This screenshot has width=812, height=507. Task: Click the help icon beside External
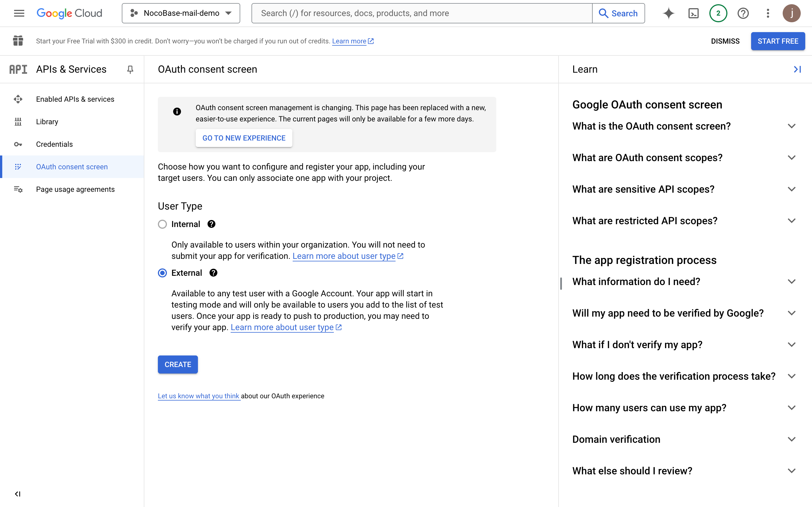(x=213, y=273)
